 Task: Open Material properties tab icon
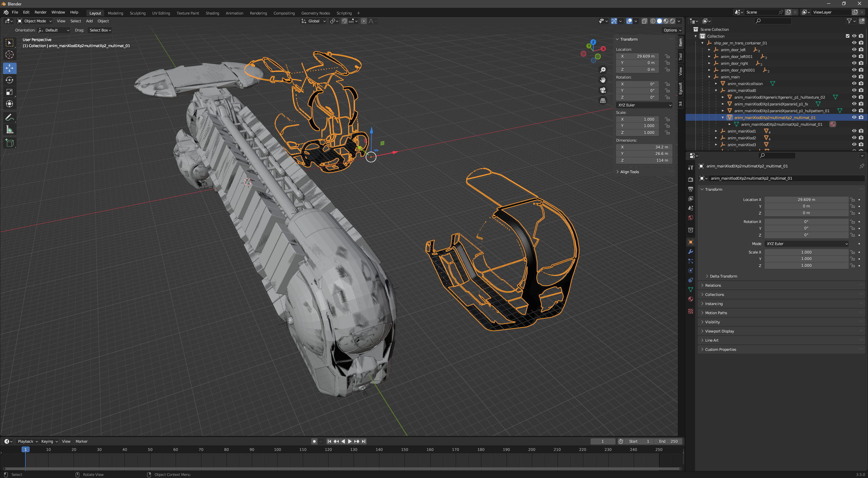(x=690, y=299)
